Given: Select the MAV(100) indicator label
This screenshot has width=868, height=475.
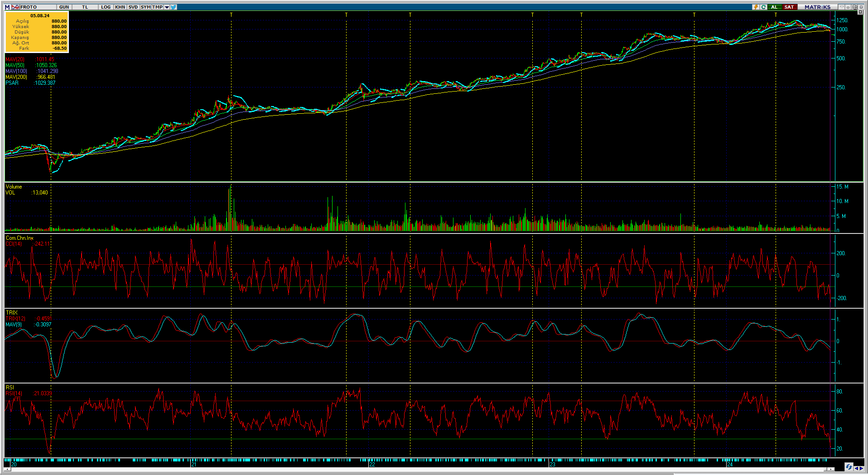Looking at the screenshot, I should click(x=16, y=71).
